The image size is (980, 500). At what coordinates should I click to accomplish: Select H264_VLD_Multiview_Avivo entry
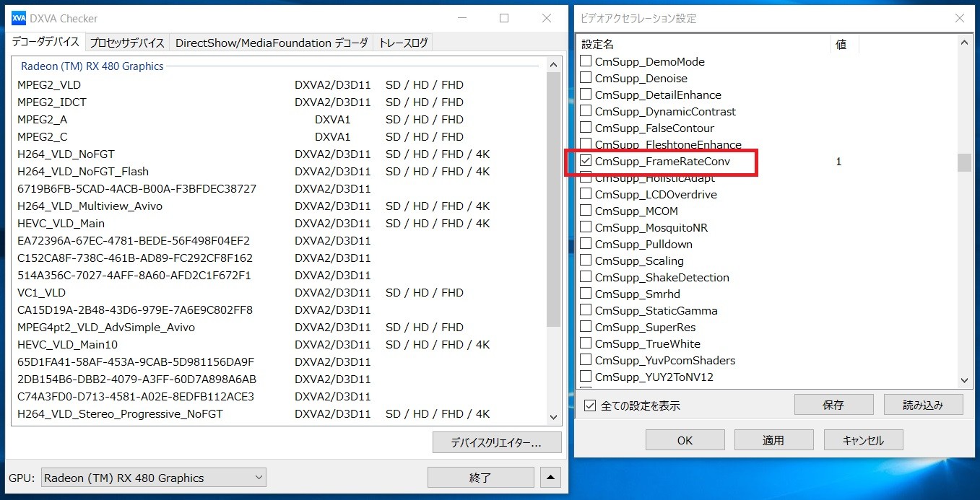(279, 206)
